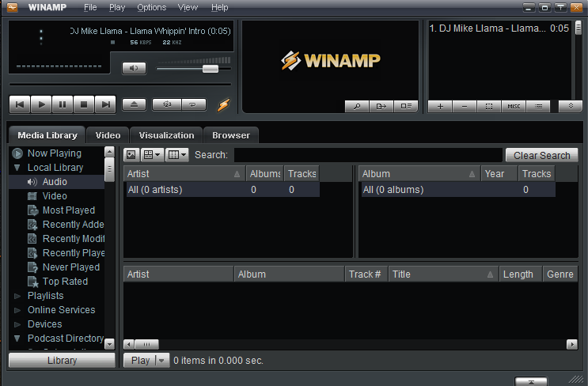Toggle repeat mode

click(194, 104)
